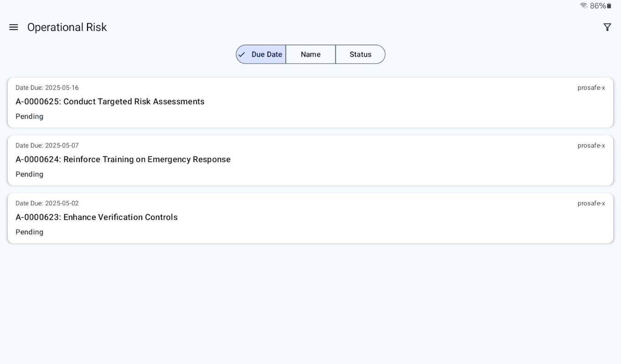Click prosafe-x tag on A-0000625 card

pyautogui.click(x=591, y=88)
